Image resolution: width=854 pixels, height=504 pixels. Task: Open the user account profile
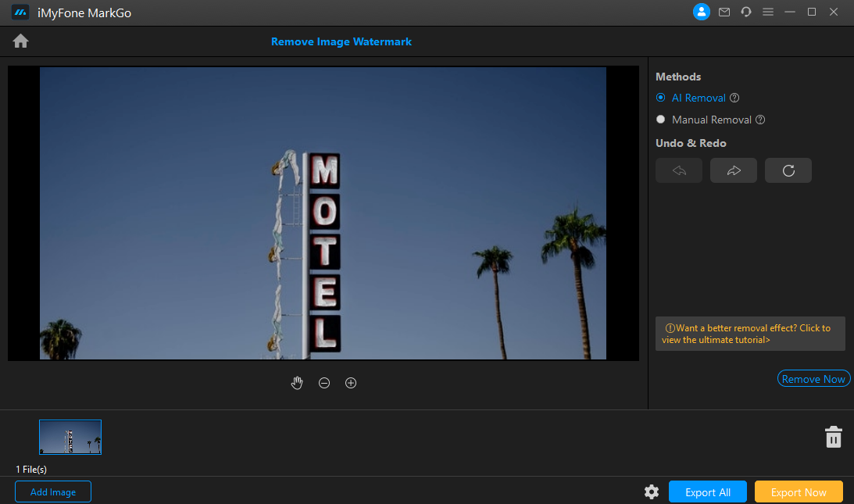click(702, 12)
